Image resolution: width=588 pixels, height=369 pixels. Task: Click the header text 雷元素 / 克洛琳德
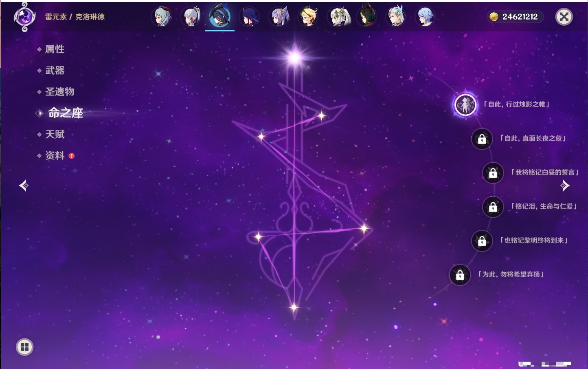coord(75,17)
